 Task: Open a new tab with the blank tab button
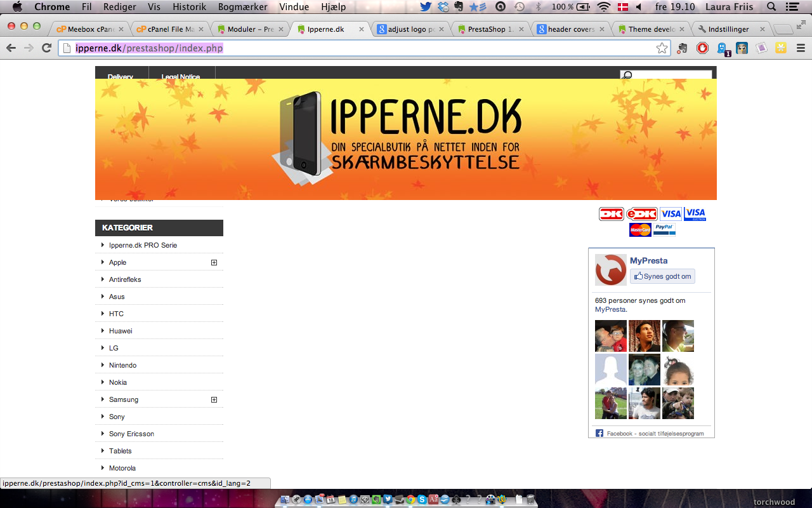pos(783,29)
